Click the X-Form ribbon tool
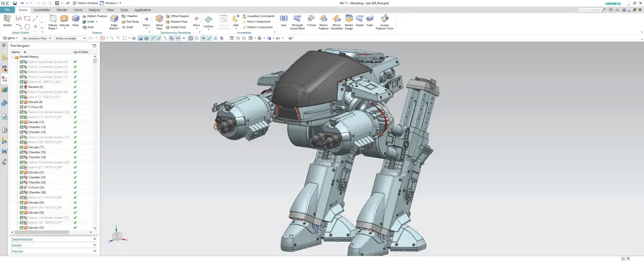Viewport: 644px width, 261px height. (x=311, y=21)
